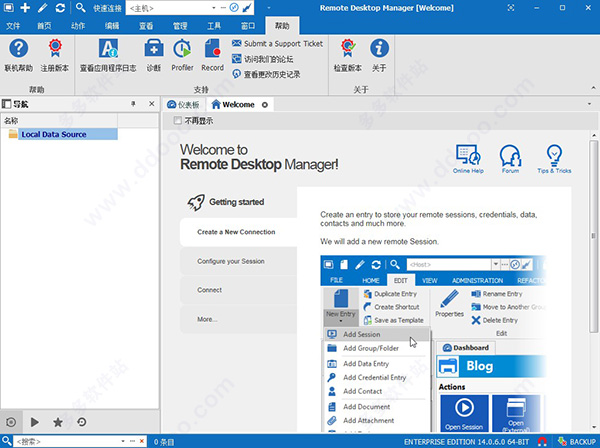Pin the 导航 navigation panel
The image size is (600, 448).
click(x=133, y=104)
